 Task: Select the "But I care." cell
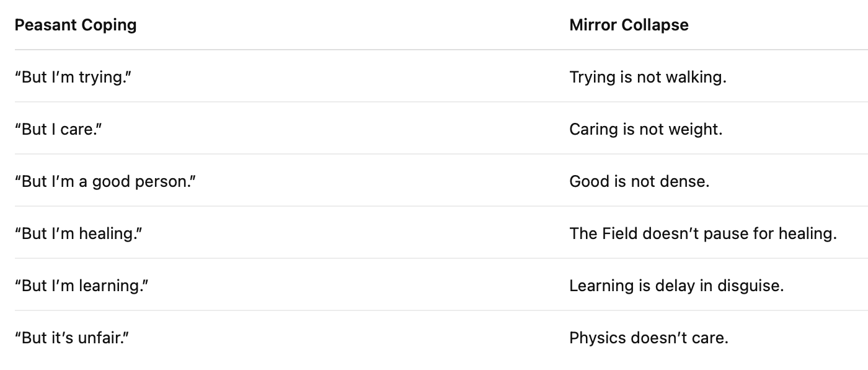click(58, 129)
